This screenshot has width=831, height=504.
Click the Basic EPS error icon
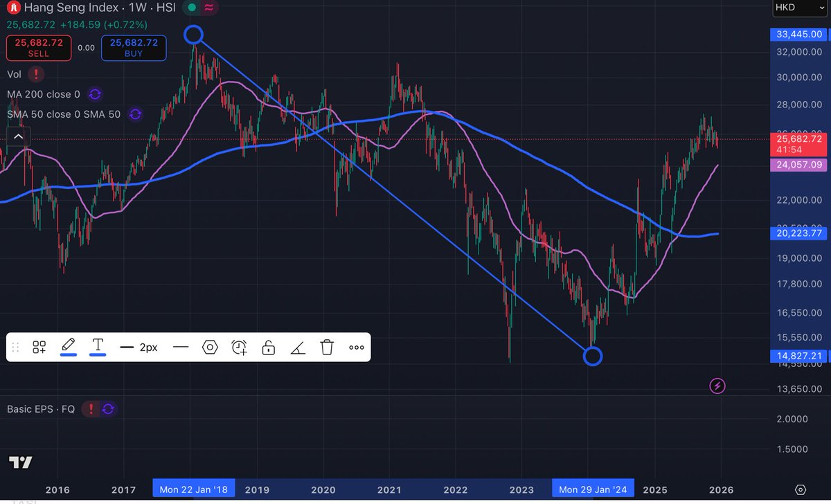90,409
